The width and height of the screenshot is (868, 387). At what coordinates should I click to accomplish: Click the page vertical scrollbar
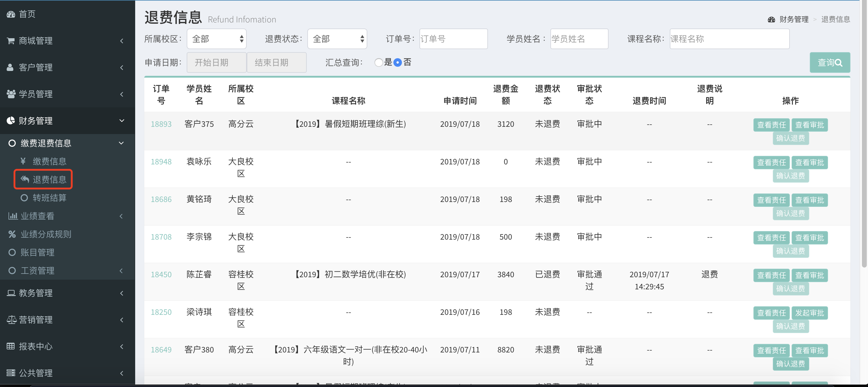[864, 135]
